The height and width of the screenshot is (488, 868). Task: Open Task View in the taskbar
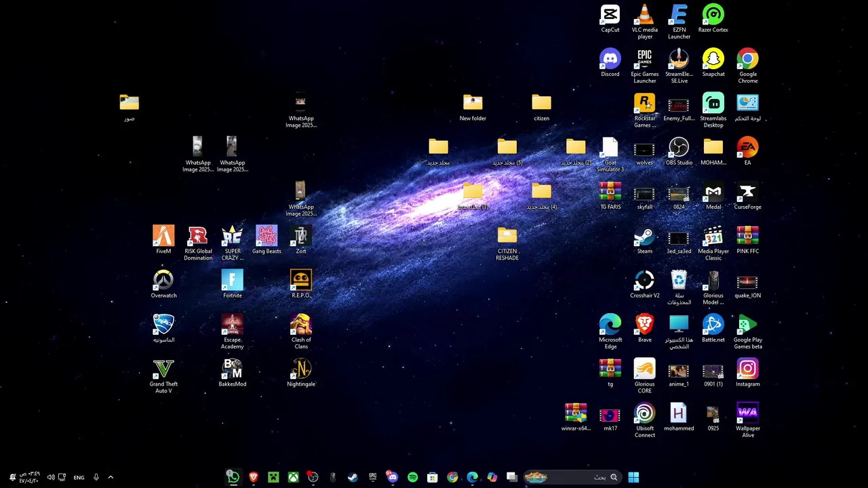(512, 477)
